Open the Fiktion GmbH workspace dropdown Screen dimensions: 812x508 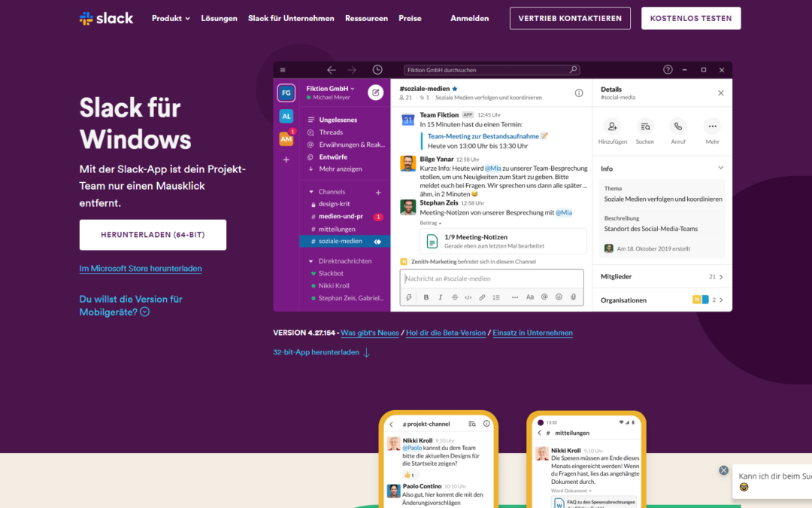tap(330, 89)
